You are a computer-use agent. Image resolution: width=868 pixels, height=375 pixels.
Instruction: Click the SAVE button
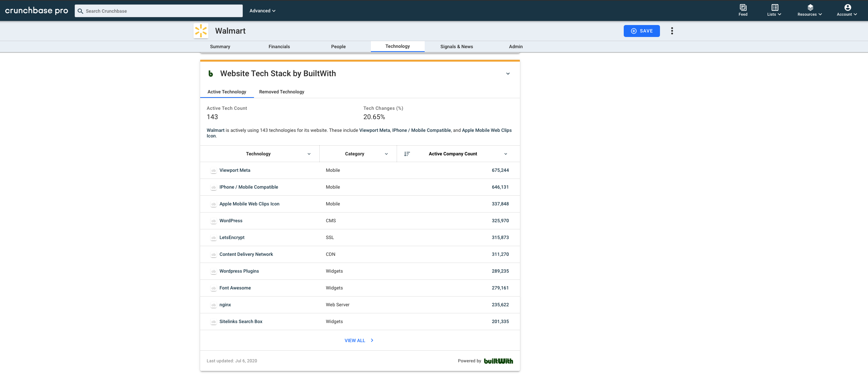coord(642,31)
